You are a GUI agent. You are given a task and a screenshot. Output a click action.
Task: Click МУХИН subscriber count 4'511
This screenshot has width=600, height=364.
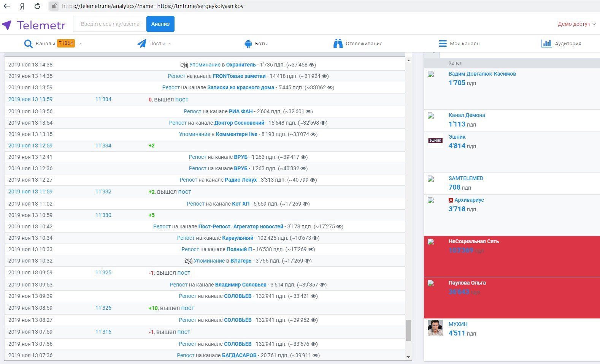click(457, 334)
